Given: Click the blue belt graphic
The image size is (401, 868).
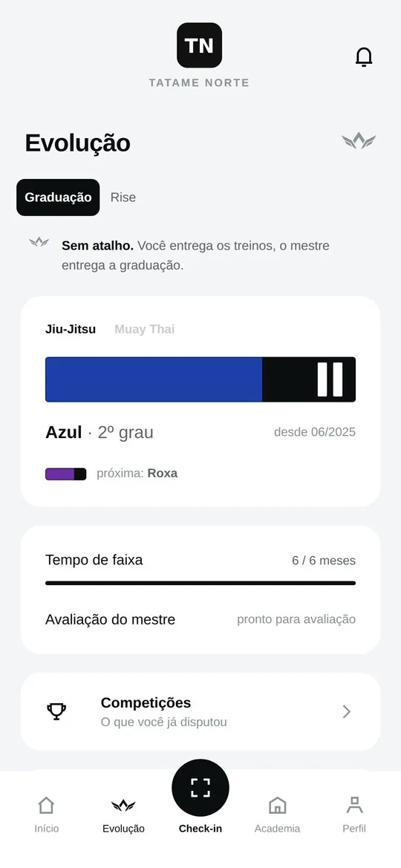Looking at the screenshot, I should click(200, 379).
